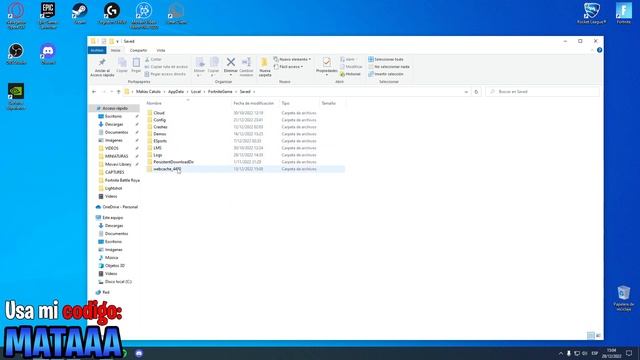Image resolution: width=640 pixels, height=360 pixels.
Task: Open the Nuevo elemento dropdown
Action: [x=292, y=59]
